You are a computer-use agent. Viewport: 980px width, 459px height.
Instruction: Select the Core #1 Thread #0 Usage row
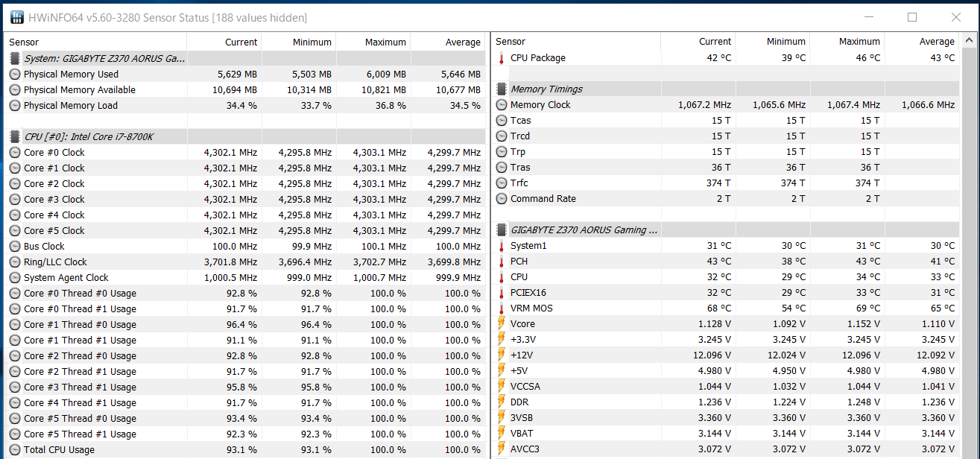click(x=245, y=325)
